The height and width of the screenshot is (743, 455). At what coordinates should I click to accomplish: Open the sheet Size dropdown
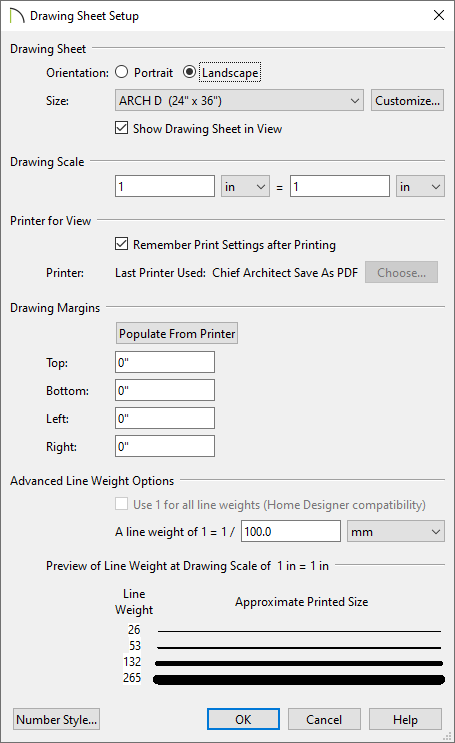(x=239, y=100)
